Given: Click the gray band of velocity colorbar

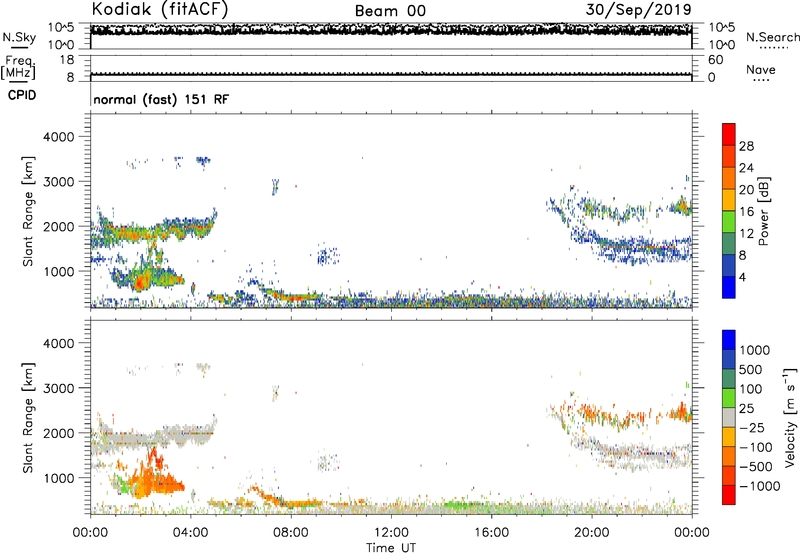Looking at the screenshot, I should coord(729,418).
